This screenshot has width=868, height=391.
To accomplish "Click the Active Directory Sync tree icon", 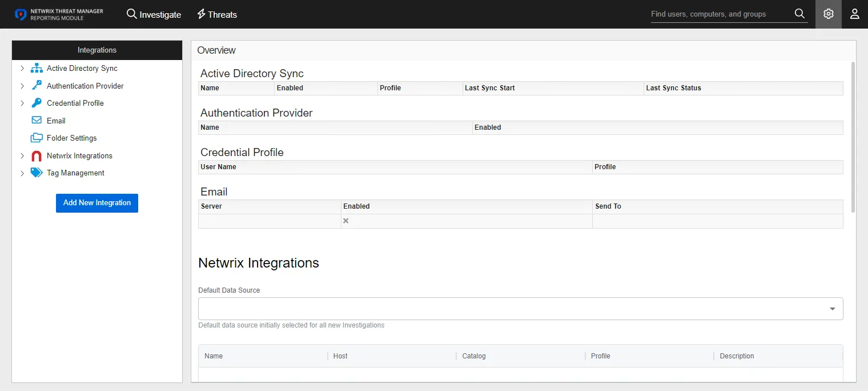I will 37,68.
